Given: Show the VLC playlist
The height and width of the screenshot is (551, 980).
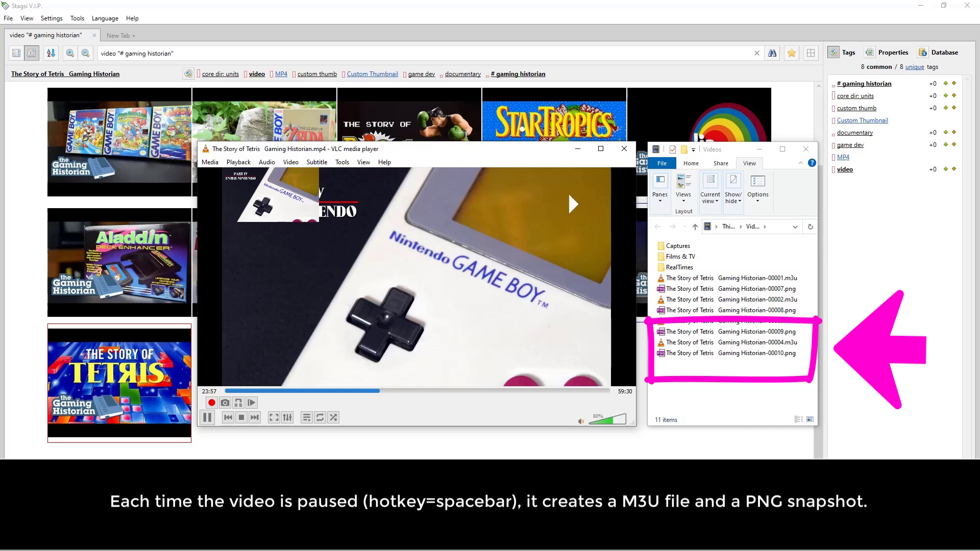Looking at the screenshot, I should tap(306, 417).
